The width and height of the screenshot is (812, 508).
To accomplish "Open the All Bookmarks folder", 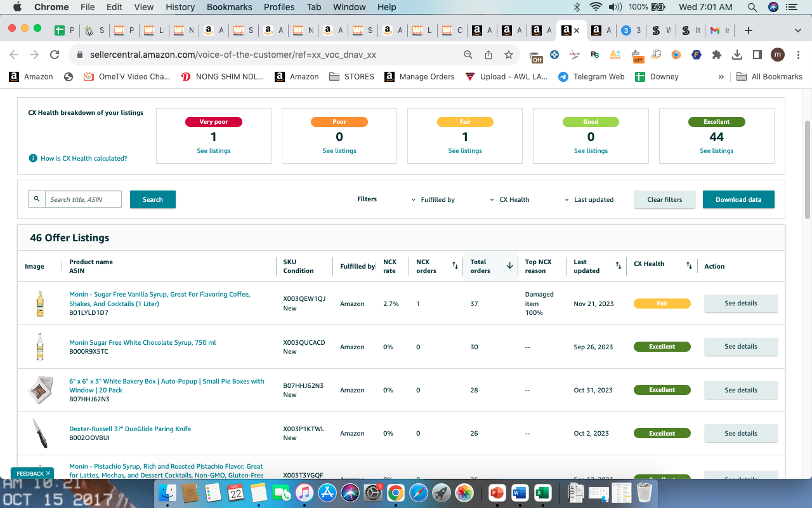I will pyautogui.click(x=769, y=77).
